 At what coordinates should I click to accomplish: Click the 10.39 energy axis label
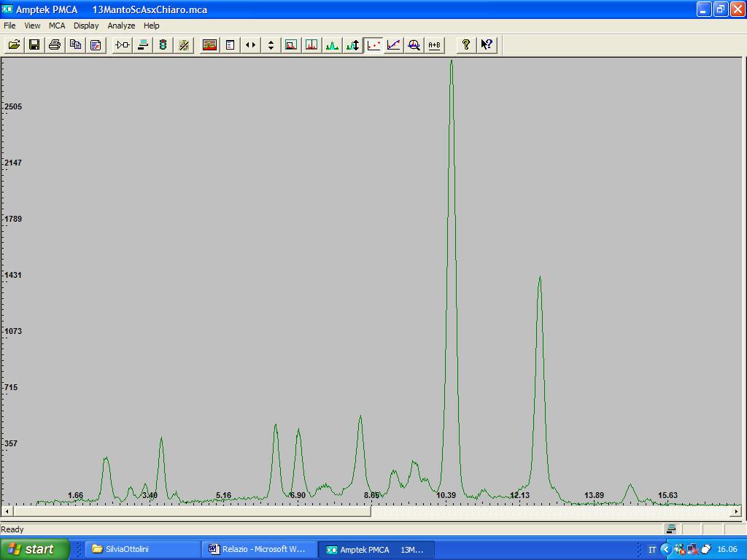(446, 495)
